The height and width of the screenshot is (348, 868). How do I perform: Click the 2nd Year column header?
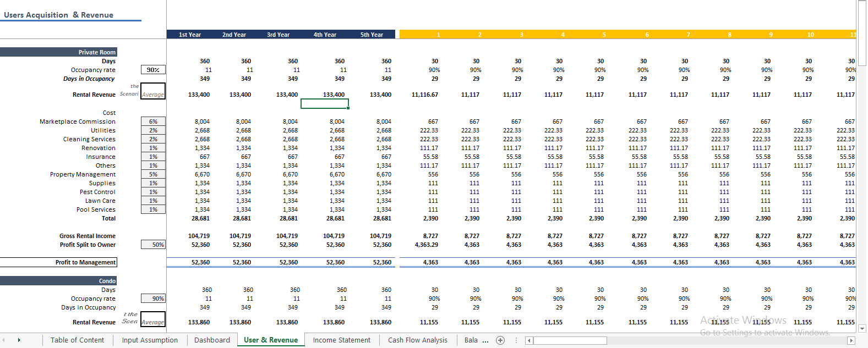coord(234,35)
